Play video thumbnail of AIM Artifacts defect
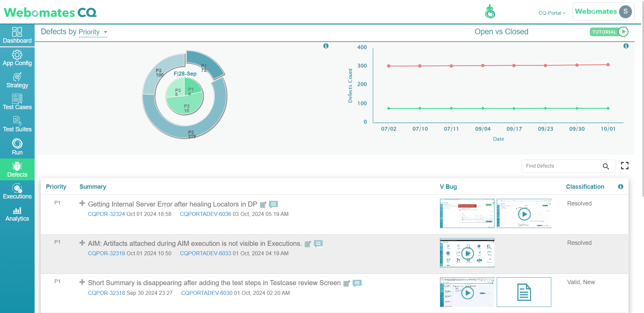 pos(467,253)
